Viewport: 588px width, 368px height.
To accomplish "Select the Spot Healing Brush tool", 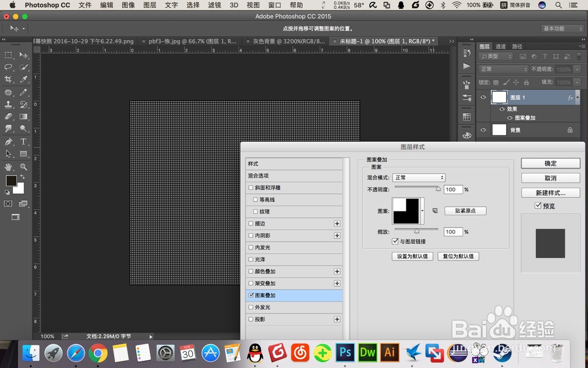I will tap(8, 92).
